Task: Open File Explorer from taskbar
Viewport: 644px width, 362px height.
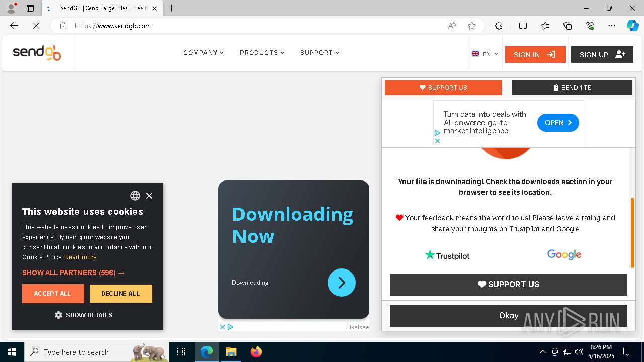Action: pyautogui.click(x=231, y=352)
